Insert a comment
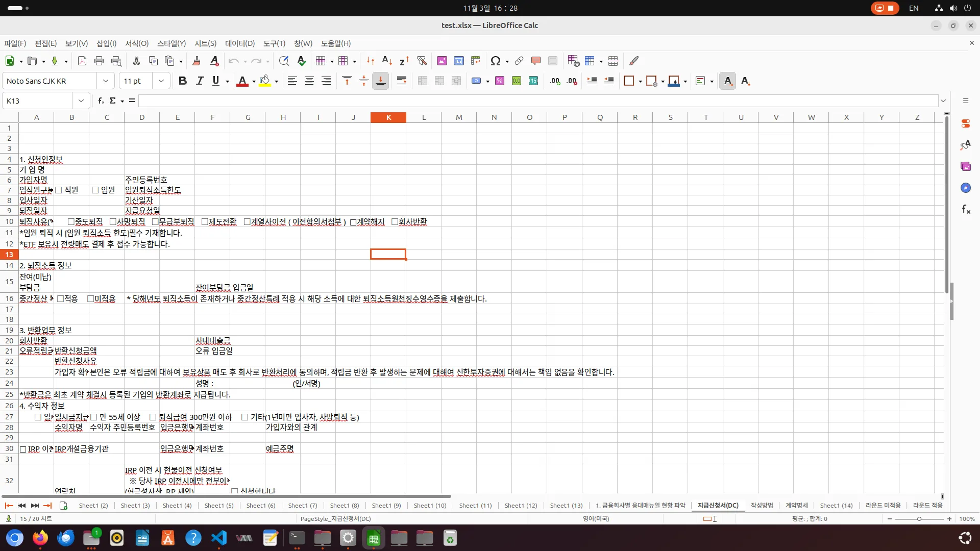The image size is (980, 551). coord(535,61)
